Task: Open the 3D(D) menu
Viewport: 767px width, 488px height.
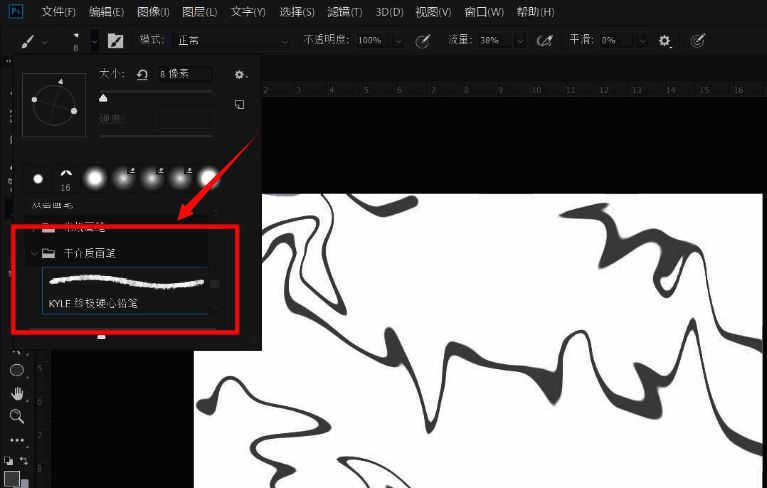Action: tap(389, 12)
